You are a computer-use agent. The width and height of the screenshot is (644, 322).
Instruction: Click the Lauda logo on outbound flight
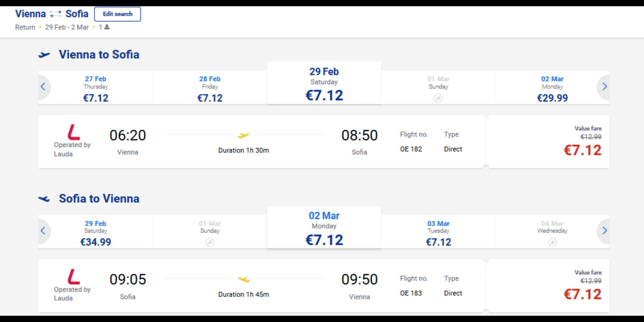click(x=73, y=132)
